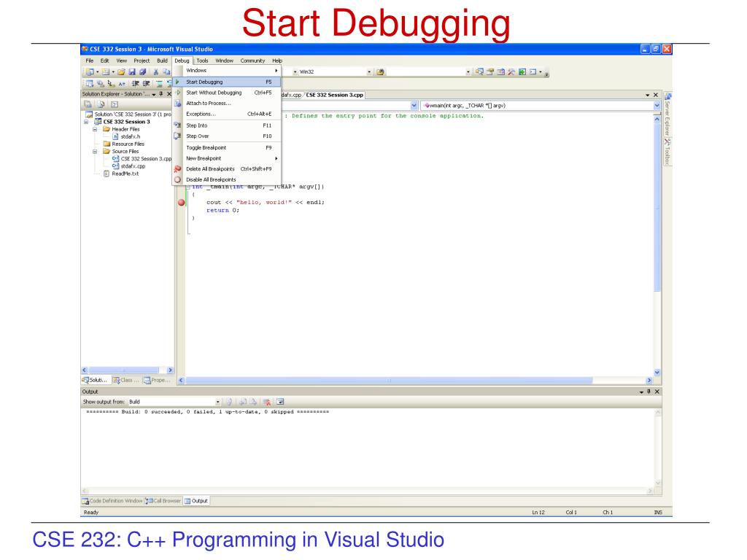This screenshot has width=747, height=560.
Task: Open the Build menu
Action: coord(163,61)
